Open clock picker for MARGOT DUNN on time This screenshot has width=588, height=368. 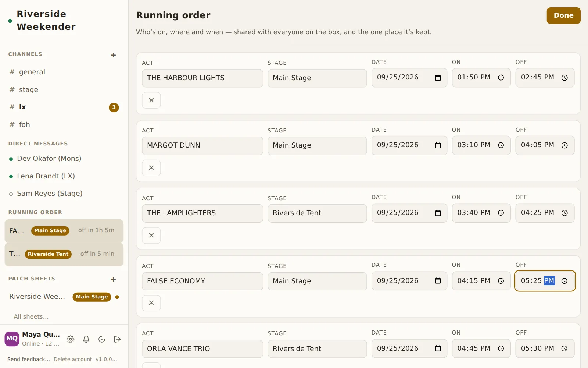[501, 145]
